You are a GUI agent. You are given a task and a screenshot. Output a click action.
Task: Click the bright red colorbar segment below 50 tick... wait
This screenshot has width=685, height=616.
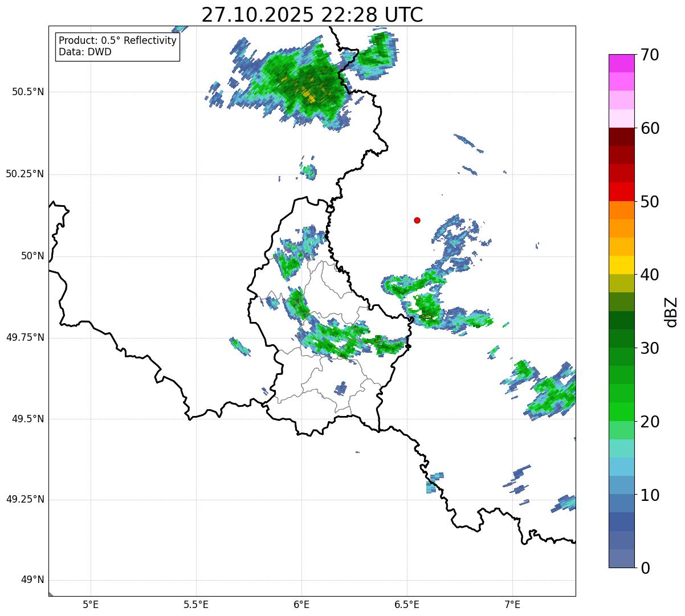click(622, 191)
